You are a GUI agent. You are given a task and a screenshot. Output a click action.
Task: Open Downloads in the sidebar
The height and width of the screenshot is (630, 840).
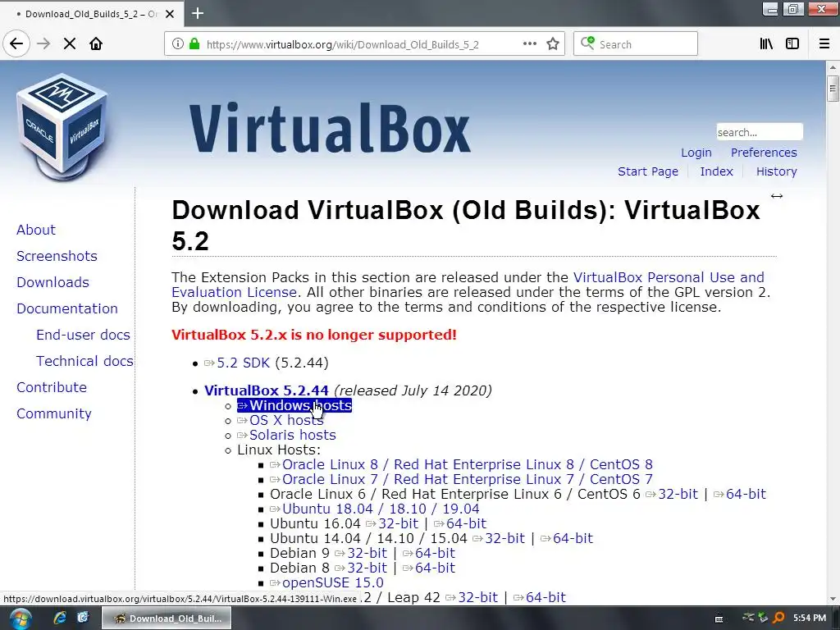coord(52,282)
